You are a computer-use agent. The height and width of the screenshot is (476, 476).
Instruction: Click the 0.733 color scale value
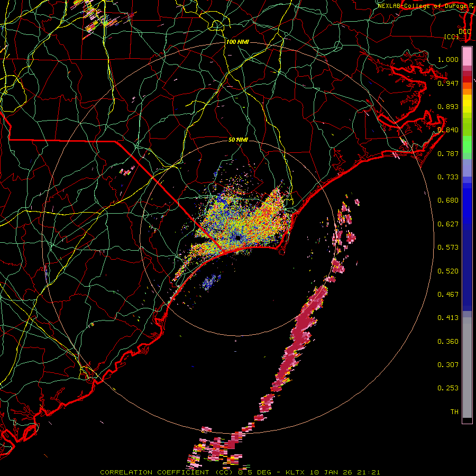(448, 177)
